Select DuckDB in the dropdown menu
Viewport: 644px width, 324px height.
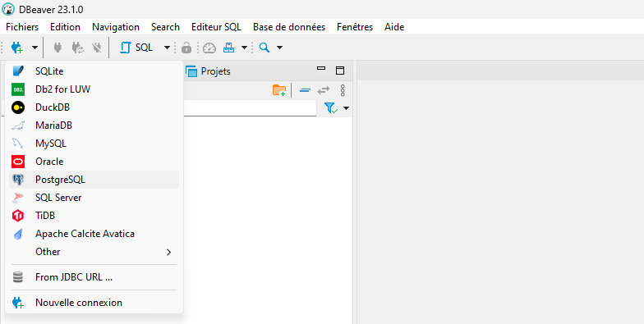(94, 107)
